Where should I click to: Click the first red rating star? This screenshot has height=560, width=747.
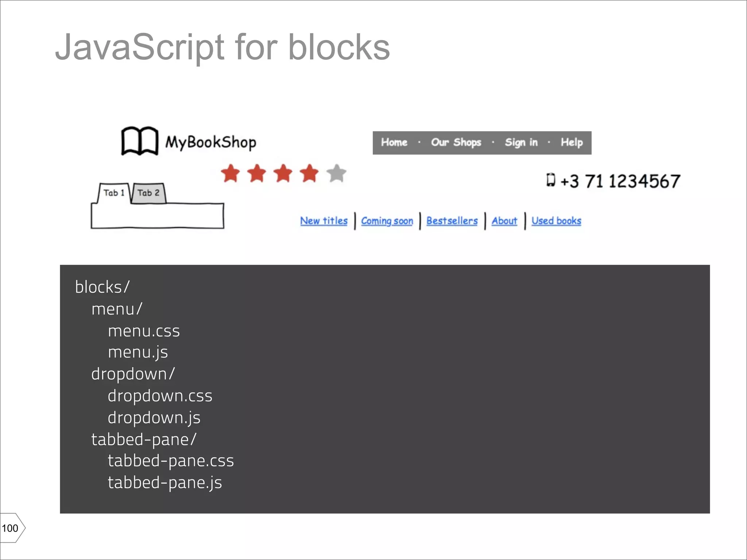click(231, 173)
